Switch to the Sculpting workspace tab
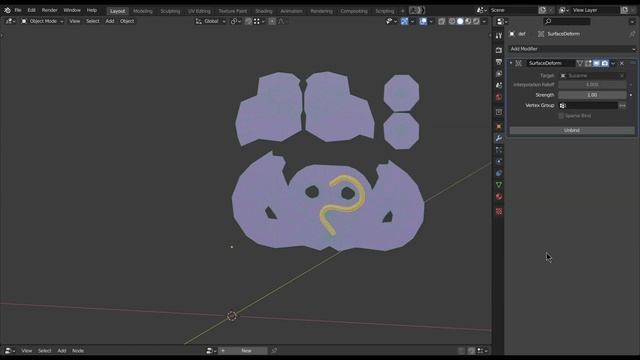640x360 pixels. [x=170, y=11]
